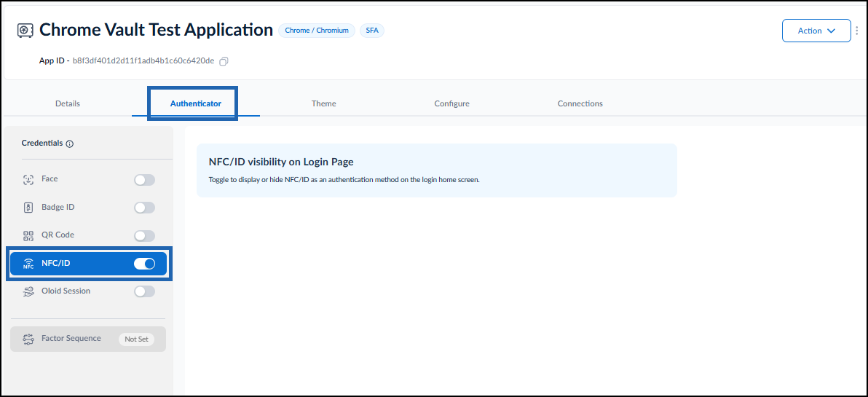Enable the Badge ID toggle
Screen dimensions: 868x397
pos(144,208)
